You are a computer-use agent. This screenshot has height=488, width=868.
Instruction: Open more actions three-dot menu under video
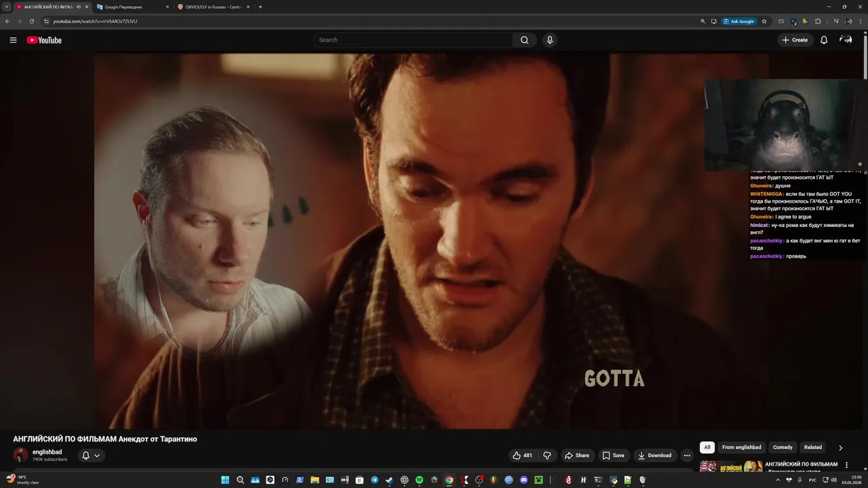[x=687, y=455]
